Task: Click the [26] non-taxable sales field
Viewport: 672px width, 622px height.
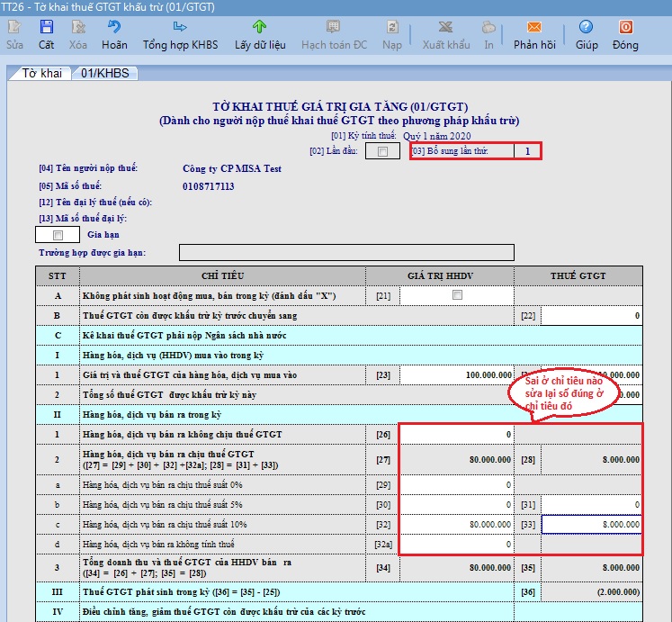Action: tap(456, 435)
